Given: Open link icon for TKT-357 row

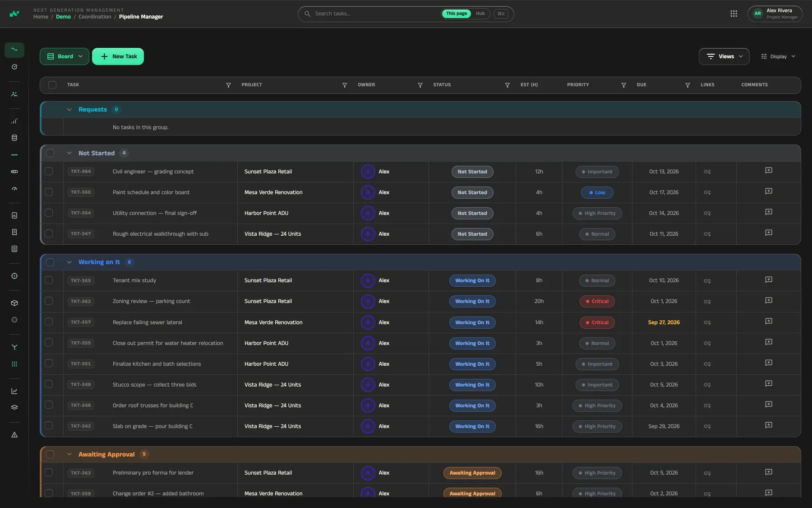Looking at the screenshot, I should 707,323.
